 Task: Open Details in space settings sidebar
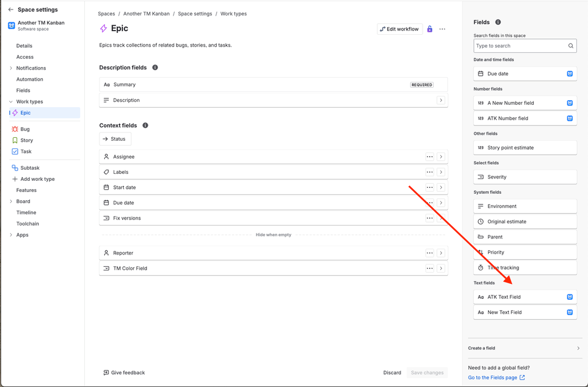pos(24,46)
